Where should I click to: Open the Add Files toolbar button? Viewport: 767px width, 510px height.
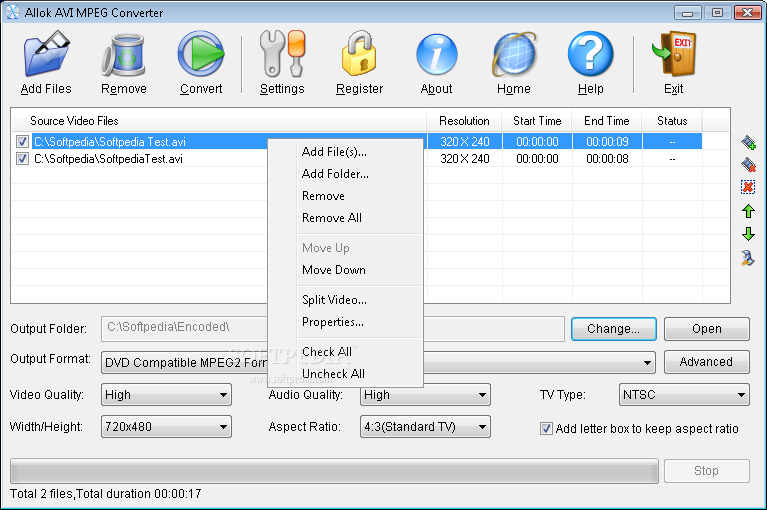point(46,62)
